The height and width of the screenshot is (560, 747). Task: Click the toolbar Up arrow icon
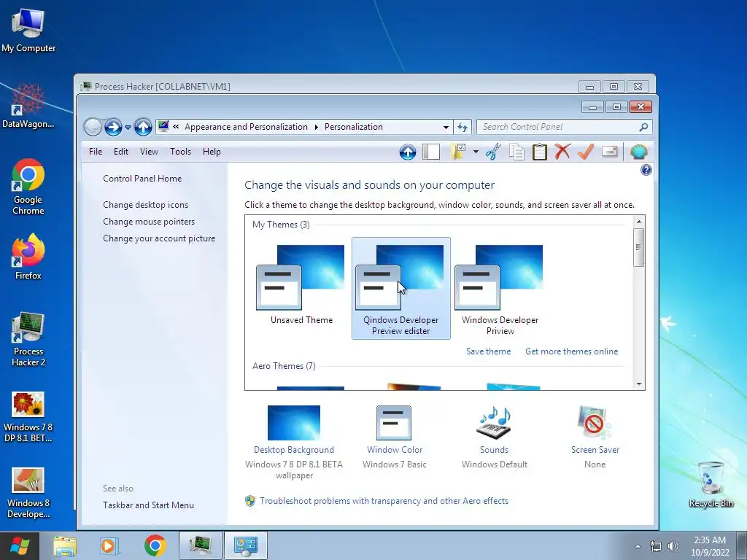[408, 152]
